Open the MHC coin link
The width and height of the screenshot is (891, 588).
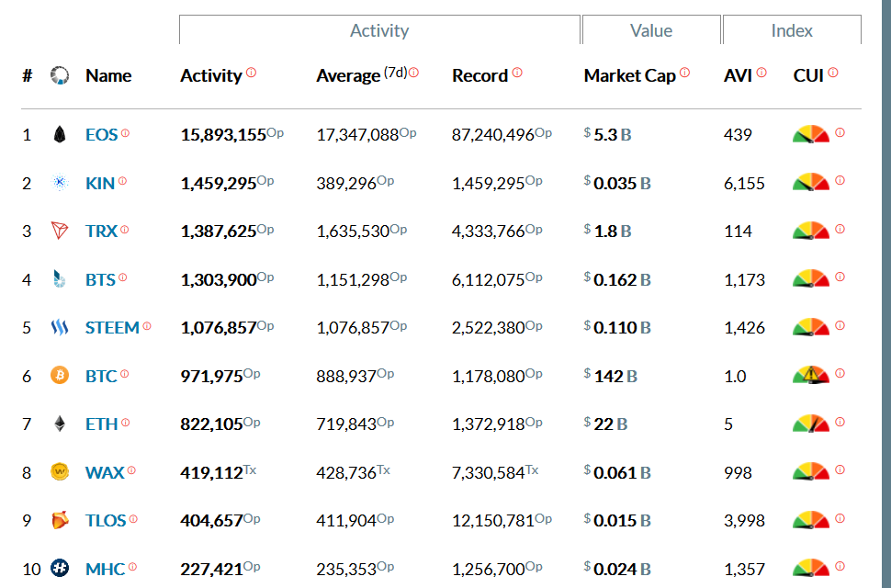click(x=105, y=569)
